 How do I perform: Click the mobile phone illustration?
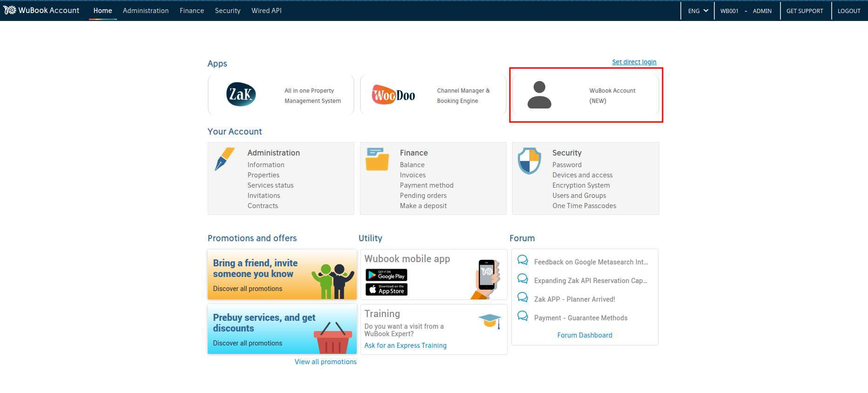click(x=487, y=279)
